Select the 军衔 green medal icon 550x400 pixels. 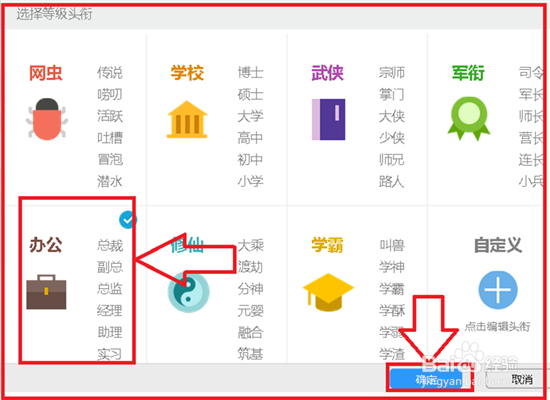click(x=469, y=119)
